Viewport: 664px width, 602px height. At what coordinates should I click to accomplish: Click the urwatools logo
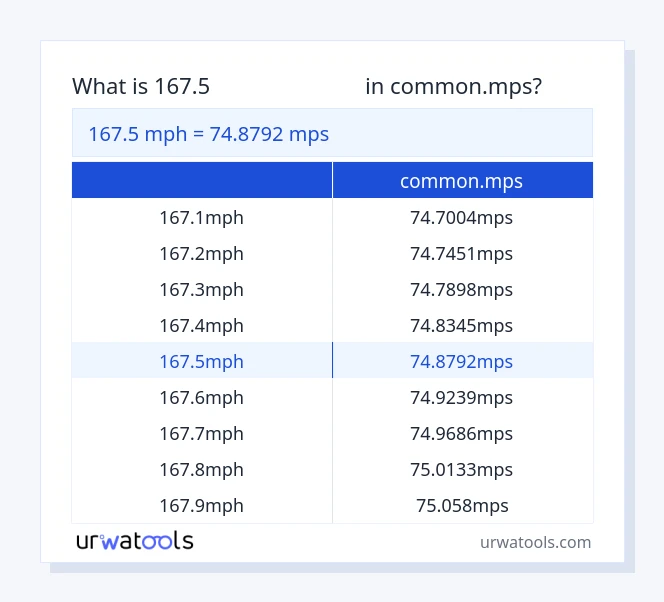(135, 541)
